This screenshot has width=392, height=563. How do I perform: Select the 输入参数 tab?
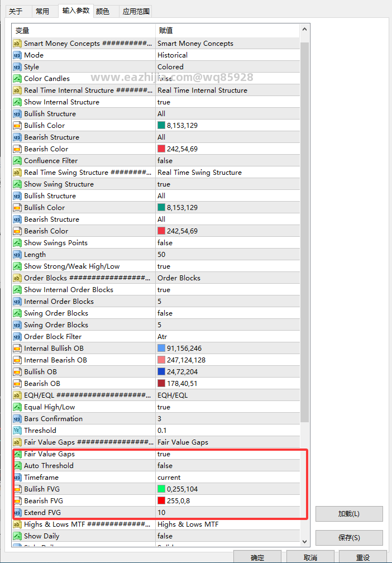click(x=76, y=11)
